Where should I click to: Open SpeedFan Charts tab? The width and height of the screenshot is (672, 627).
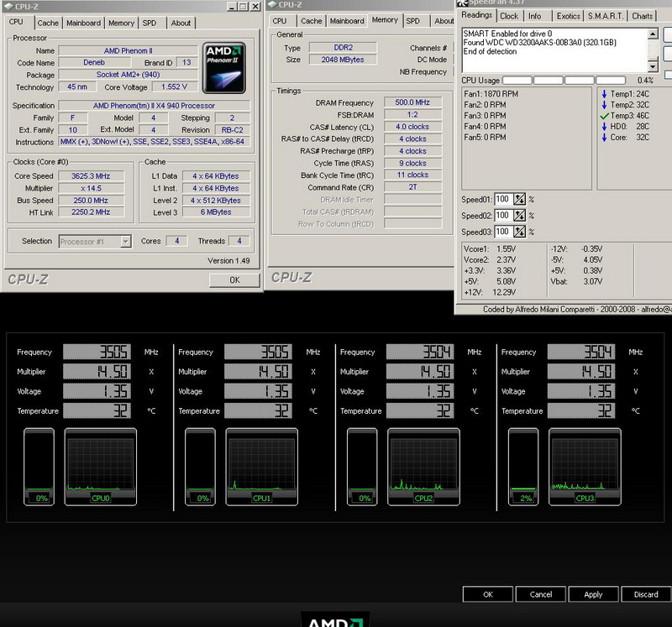coord(642,16)
